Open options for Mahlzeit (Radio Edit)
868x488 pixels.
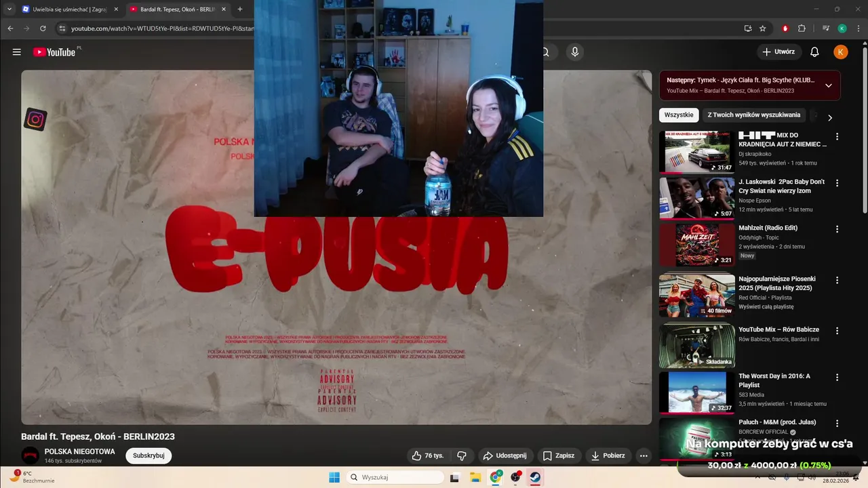tap(837, 229)
